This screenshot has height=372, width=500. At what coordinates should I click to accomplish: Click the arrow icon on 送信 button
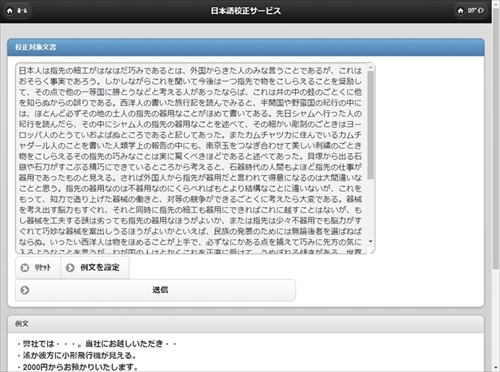click(25, 290)
